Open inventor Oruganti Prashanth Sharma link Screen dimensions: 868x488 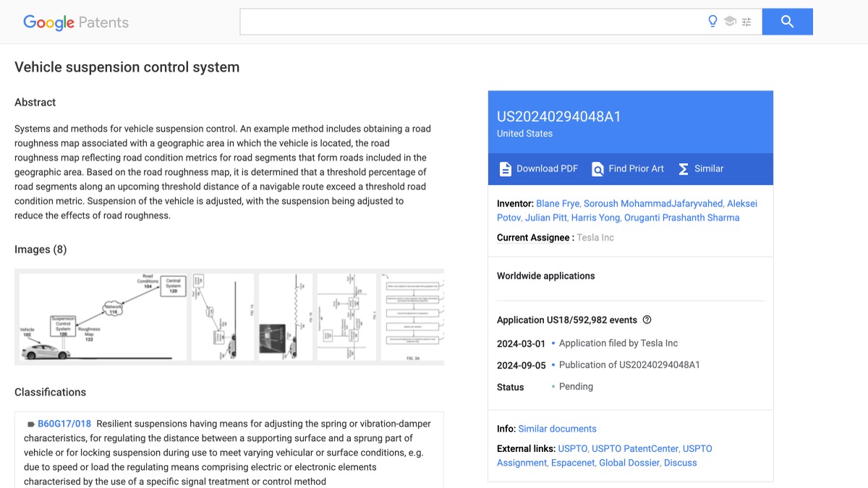point(682,217)
